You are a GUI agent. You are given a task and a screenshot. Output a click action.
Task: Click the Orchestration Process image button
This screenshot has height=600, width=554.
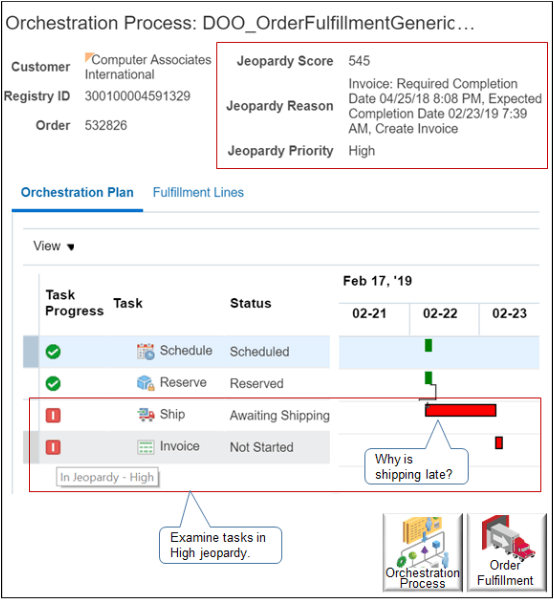[x=422, y=553]
